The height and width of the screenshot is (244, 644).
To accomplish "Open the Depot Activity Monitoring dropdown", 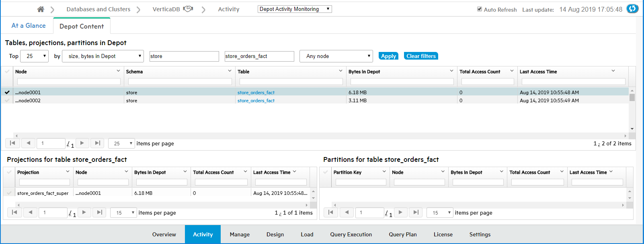I will tap(295, 9).
